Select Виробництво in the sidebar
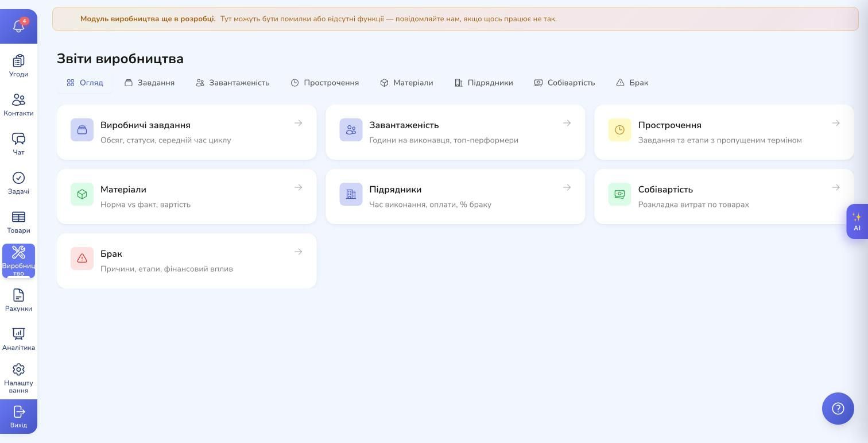The height and width of the screenshot is (443, 868). (18, 261)
